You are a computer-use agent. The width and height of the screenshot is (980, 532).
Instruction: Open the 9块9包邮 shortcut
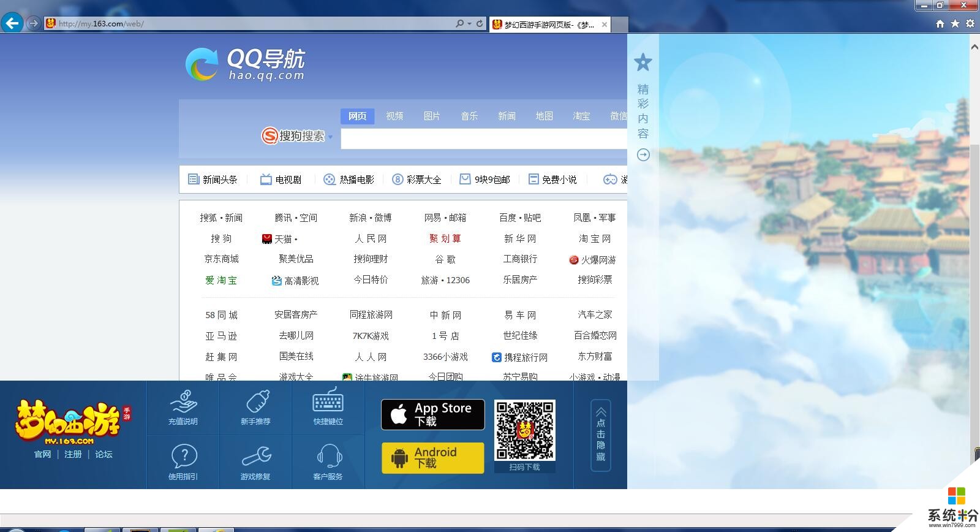tap(485, 180)
